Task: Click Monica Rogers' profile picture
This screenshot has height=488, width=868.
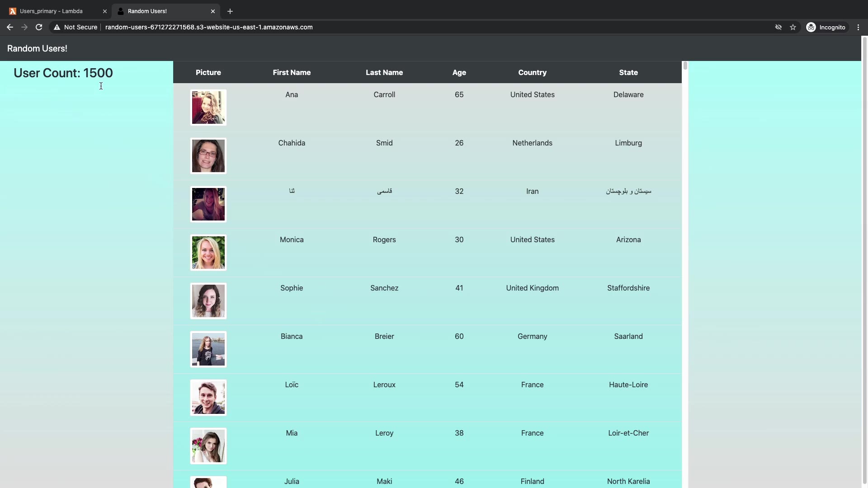Action: [208, 253]
